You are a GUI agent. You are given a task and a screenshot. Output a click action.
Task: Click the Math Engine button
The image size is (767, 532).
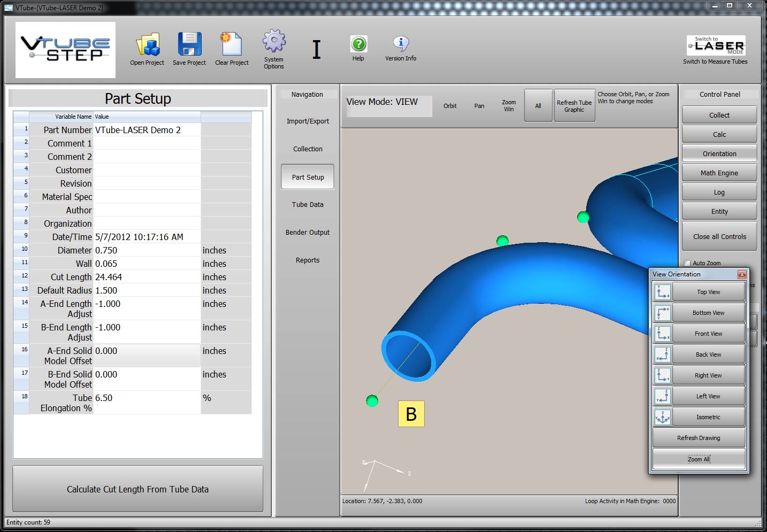pyautogui.click(x=719, y=173)
